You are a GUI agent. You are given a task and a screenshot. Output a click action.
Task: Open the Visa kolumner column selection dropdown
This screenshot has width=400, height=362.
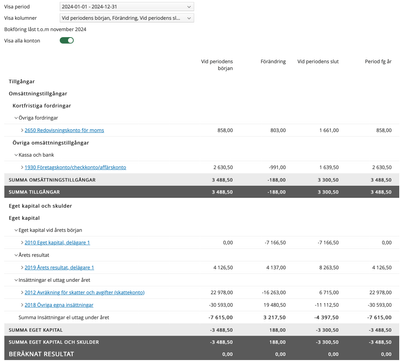[x=127, y=18]
